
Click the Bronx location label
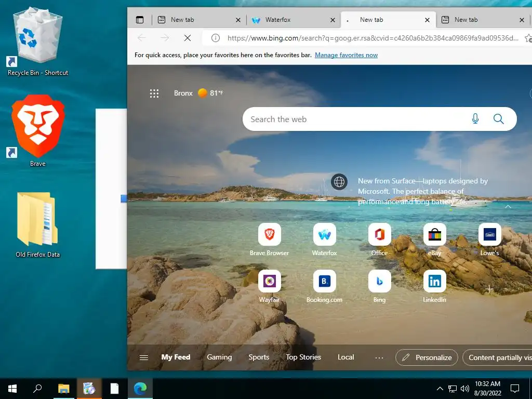tap(183, 93)
